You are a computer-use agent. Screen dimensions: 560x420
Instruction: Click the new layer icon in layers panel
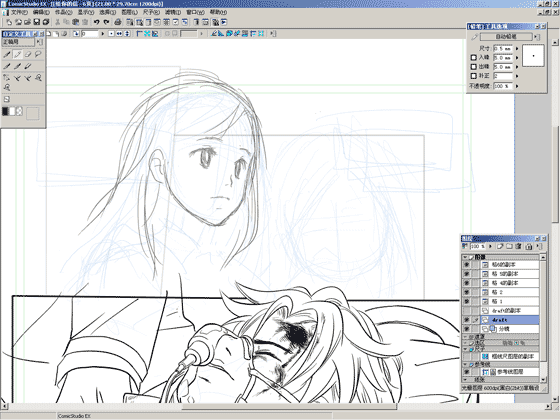[500, 246]
